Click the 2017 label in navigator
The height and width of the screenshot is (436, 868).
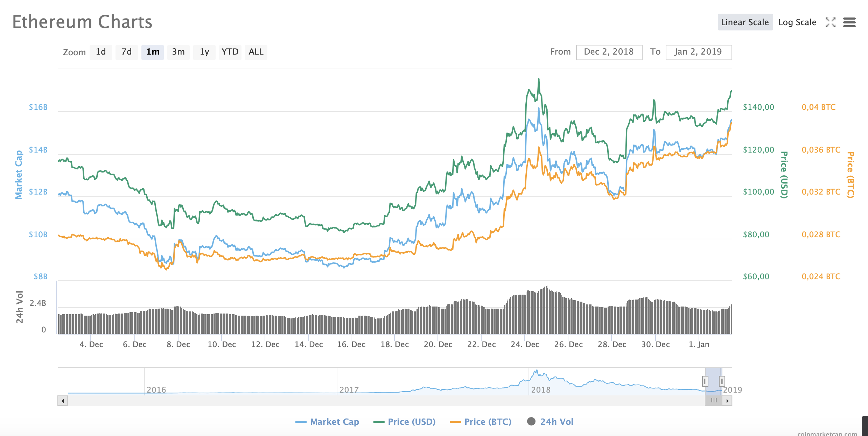[x=349, y=390]
